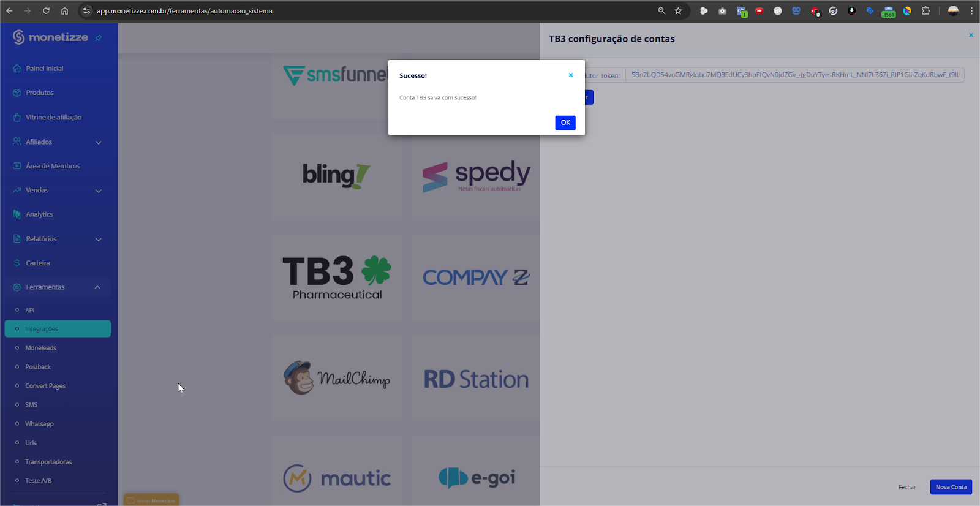This screenshot has height=506, width=980.
Task: Bookmark page with the star icon
Action: pyautogui.click(x=678, y=11)
